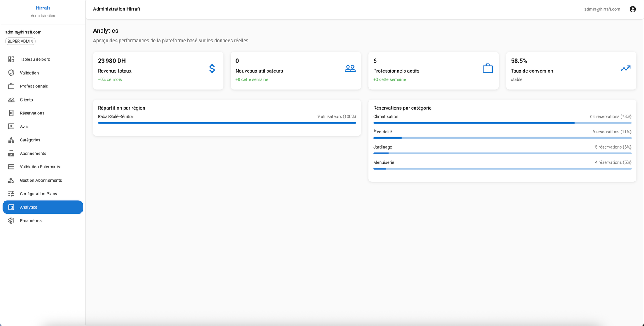Click the 23 980 DH revenue value
The height and width of the screenshot is (326, 644).
112,61
